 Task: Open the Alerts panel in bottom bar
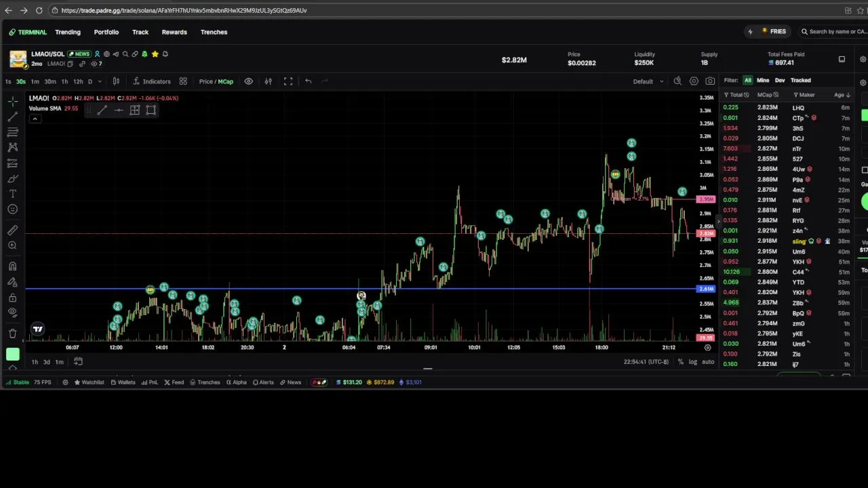click(262, 382)
